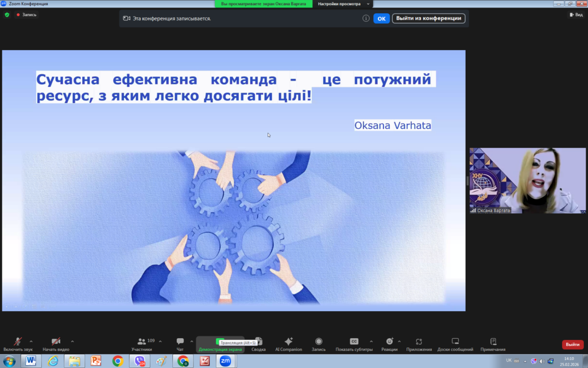
Task: Open Приложения apps
Action: point(419,342)
